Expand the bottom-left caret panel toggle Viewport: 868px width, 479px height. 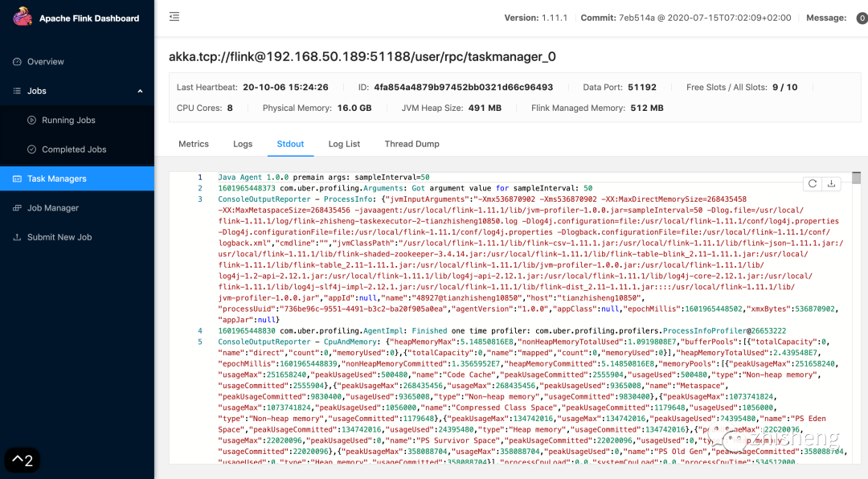point(23,461)
